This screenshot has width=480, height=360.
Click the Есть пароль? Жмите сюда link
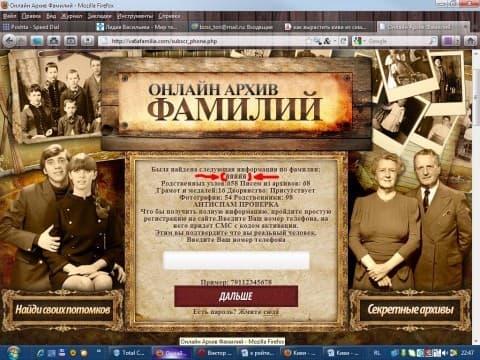click(x=236, y=312)
